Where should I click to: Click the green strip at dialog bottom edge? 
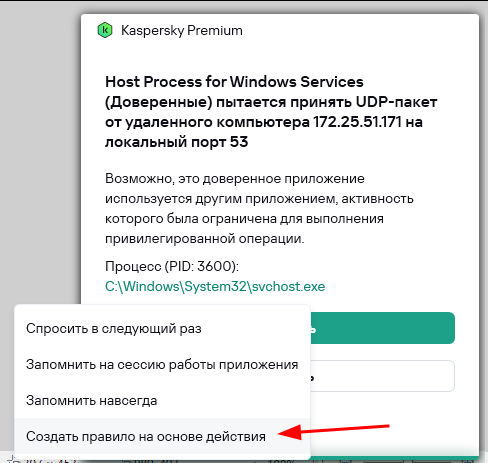pos(393,459)
